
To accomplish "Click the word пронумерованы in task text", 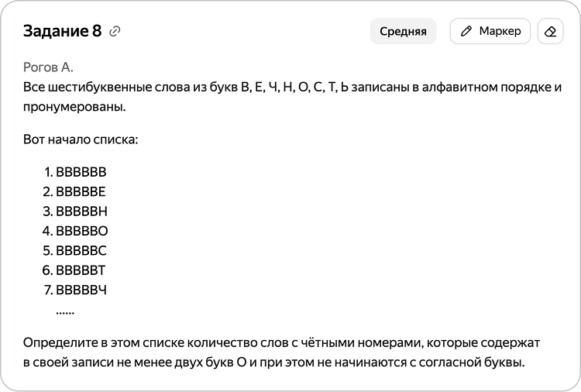I will pyautogui.click(x=74, y=107).
